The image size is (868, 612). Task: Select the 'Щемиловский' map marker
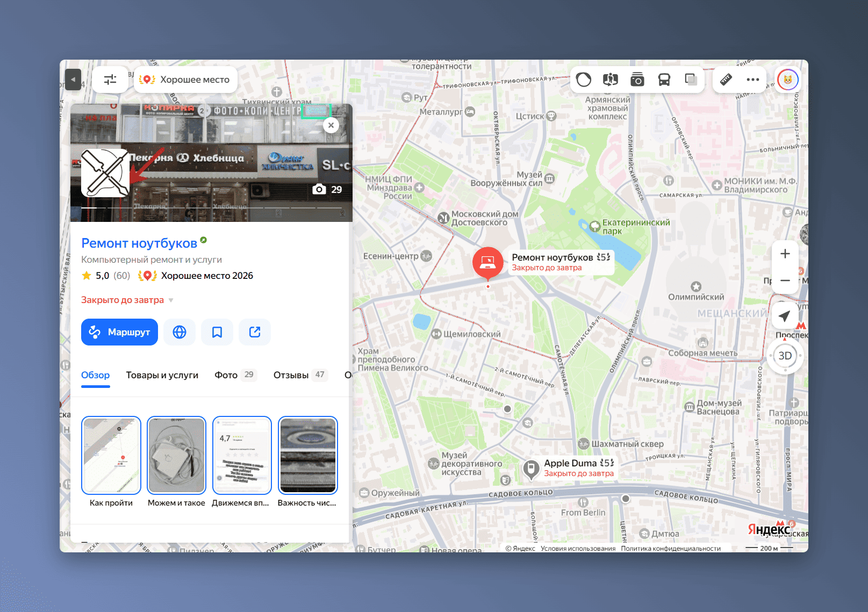point(436,334)
